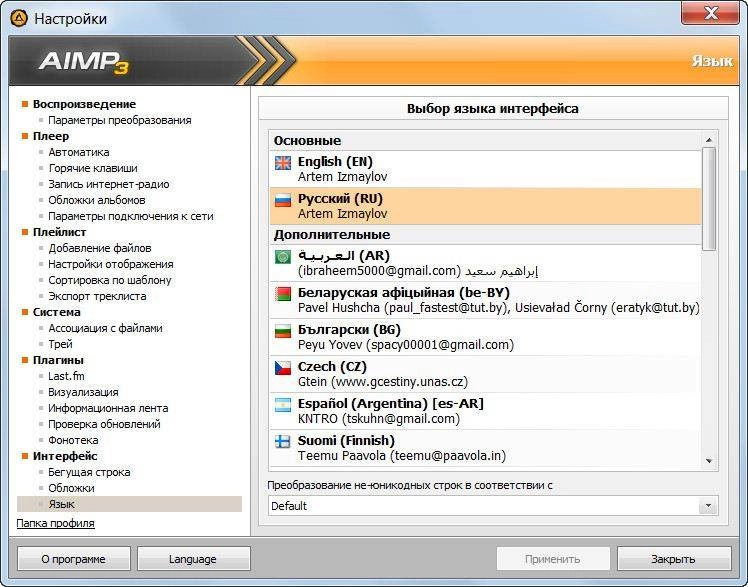748x587 pixels.
Task: Open the Плейлист settings section
Action: coord(60,232)
